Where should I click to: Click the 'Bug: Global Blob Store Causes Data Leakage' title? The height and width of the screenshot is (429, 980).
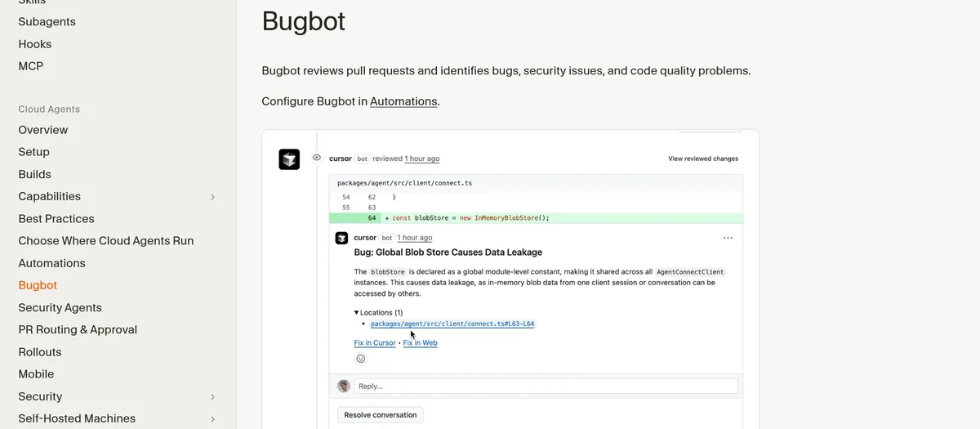(448, 252)
